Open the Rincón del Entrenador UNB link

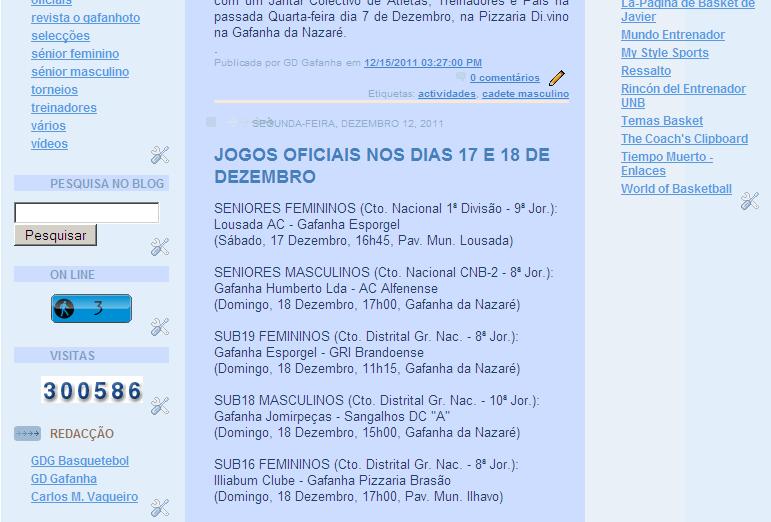[683, 96]
